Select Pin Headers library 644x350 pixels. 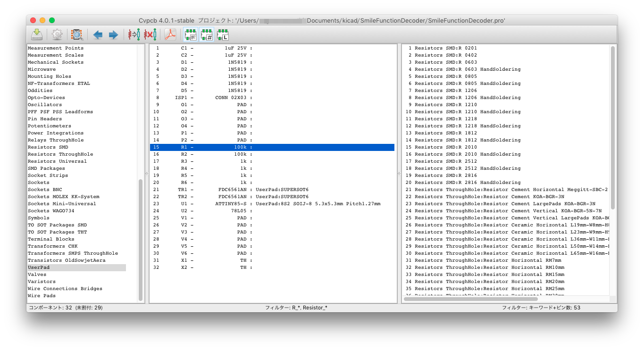coord(44,119)
